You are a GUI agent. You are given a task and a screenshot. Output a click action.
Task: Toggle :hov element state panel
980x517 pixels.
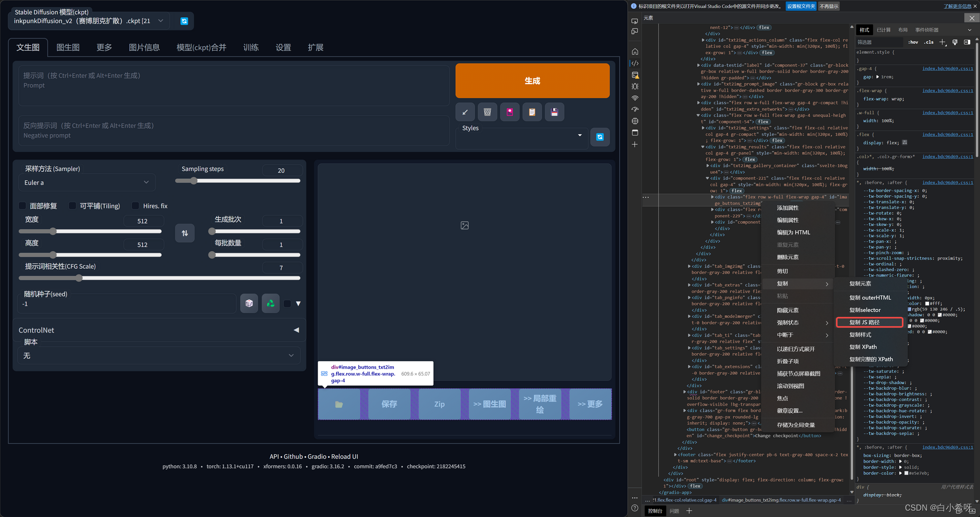[x=913, y=42]
